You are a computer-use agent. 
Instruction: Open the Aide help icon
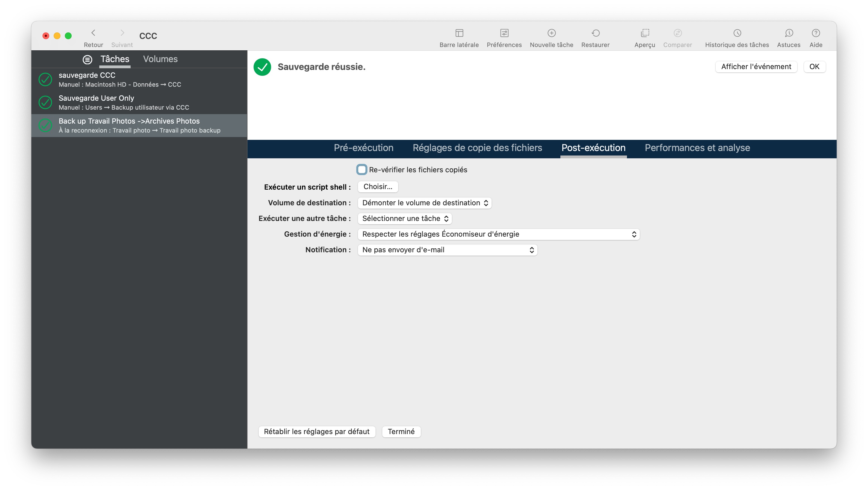coord(815,33)
